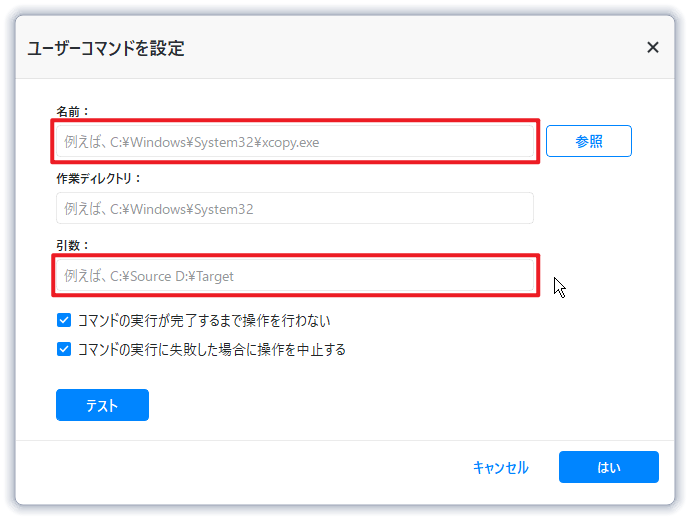Click placeholder 例えば、C:¥Windows¥System32 in working directory
Viewport: 690px width, 520px height.
point(159,208)
